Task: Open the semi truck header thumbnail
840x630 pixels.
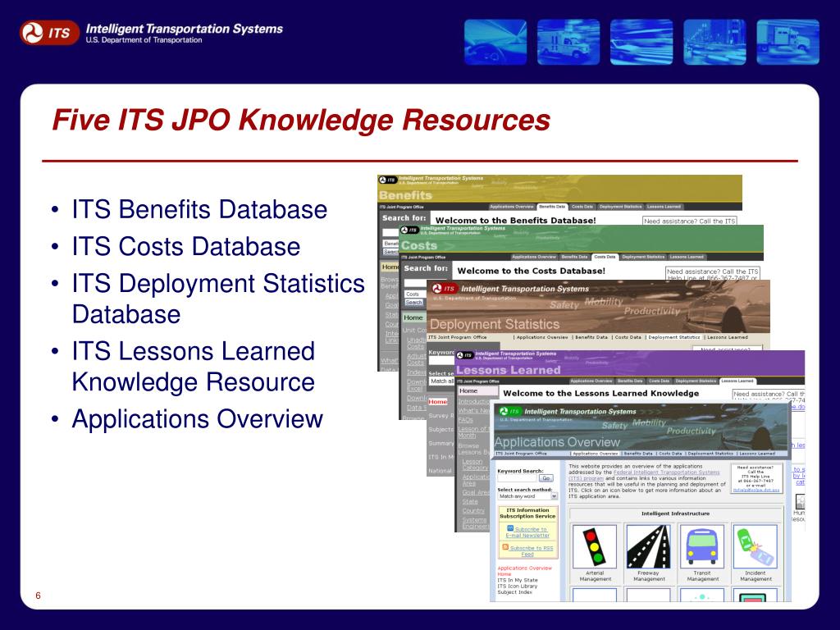Action: 787,42
